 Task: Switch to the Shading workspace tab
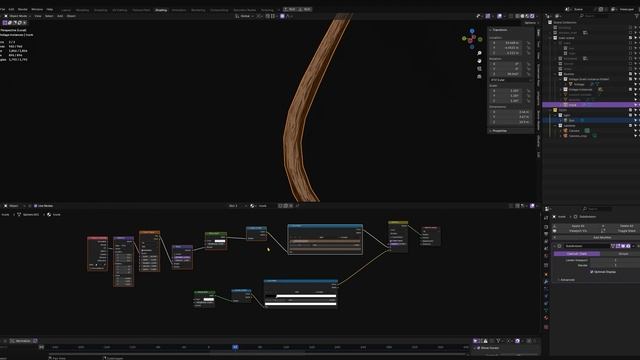(161, 10)
